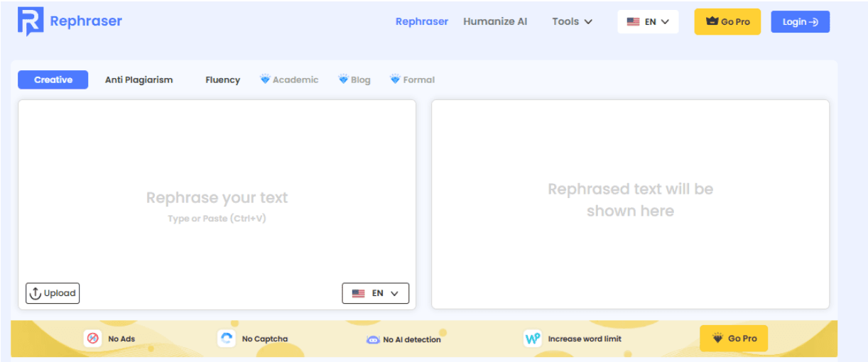The image size is (868, 362).
Task: Click the Rephraser brand name text
Action: coord(86,21)
